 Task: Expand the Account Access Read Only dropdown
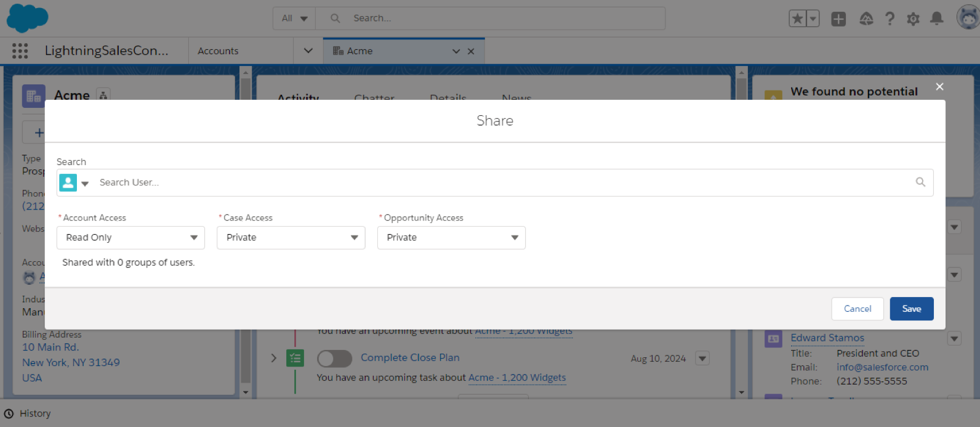pos(131,238)
